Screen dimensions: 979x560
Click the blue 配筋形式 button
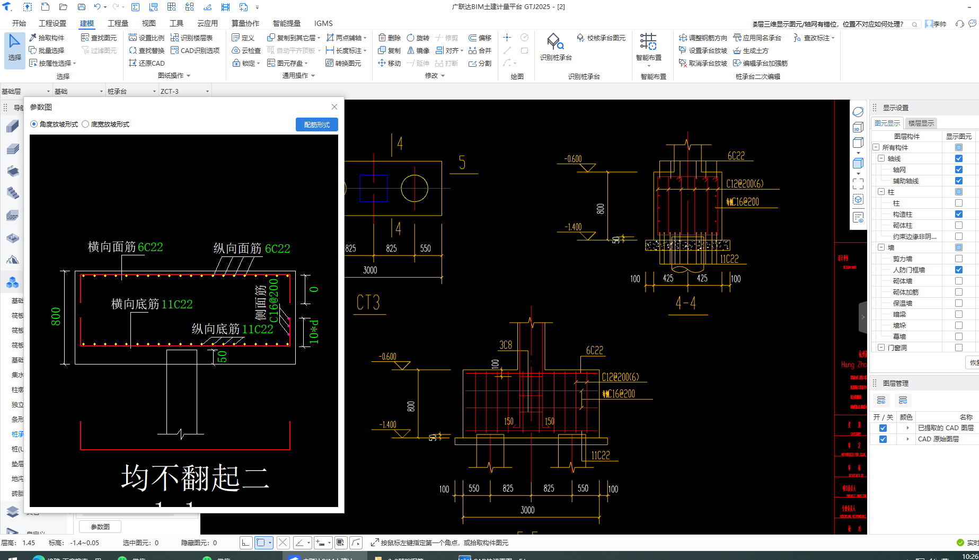point(316,125)
